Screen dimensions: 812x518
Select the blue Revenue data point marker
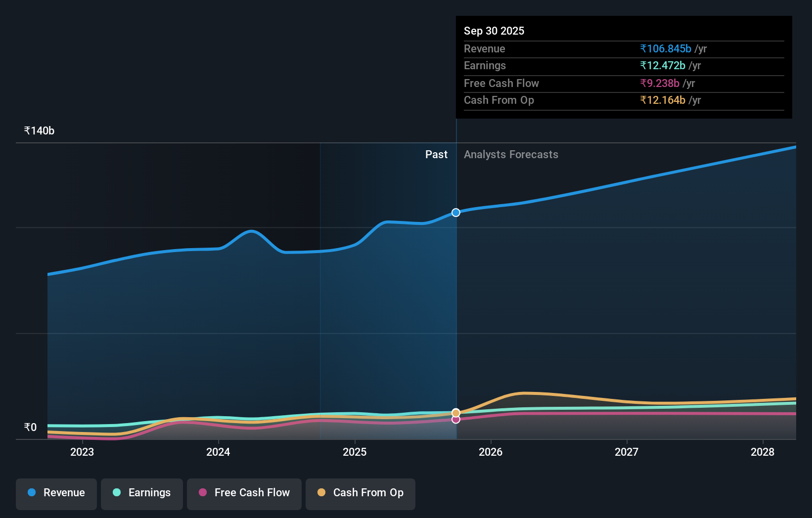pos(455,213)
